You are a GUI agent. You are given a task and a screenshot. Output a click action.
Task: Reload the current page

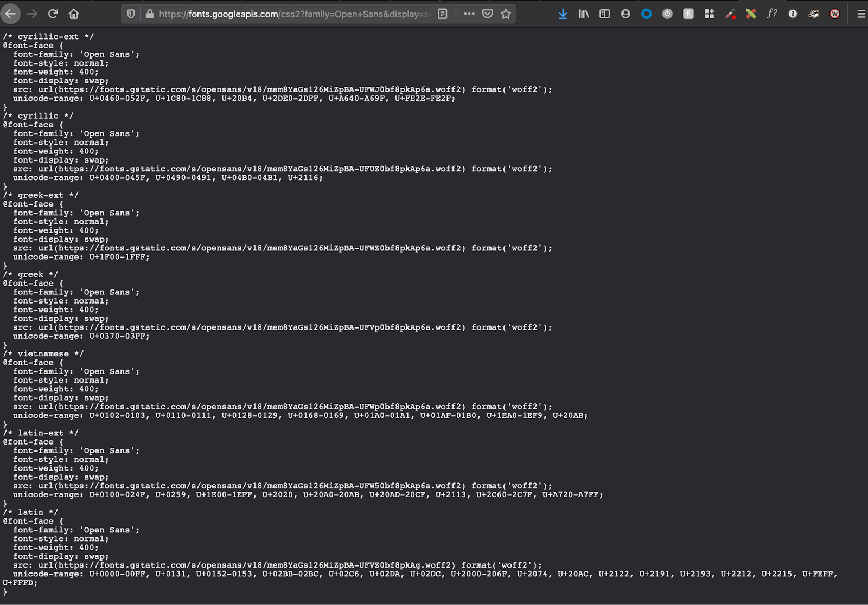(53, 14)
